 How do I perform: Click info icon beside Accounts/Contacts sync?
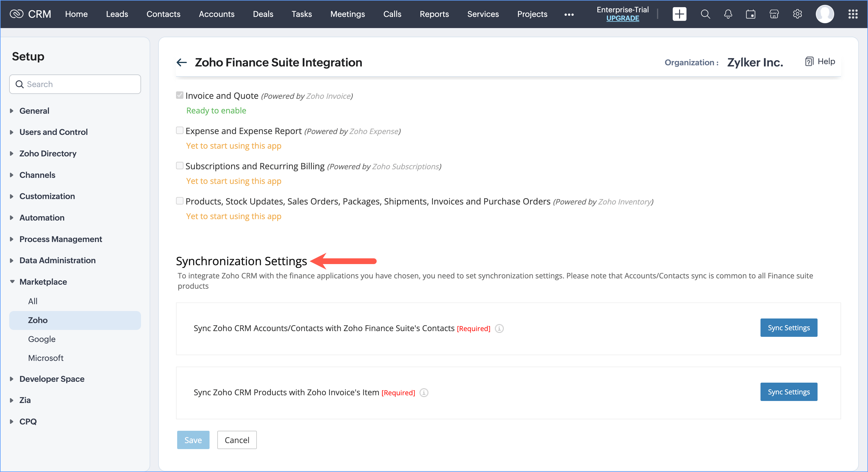pos(499,328)
